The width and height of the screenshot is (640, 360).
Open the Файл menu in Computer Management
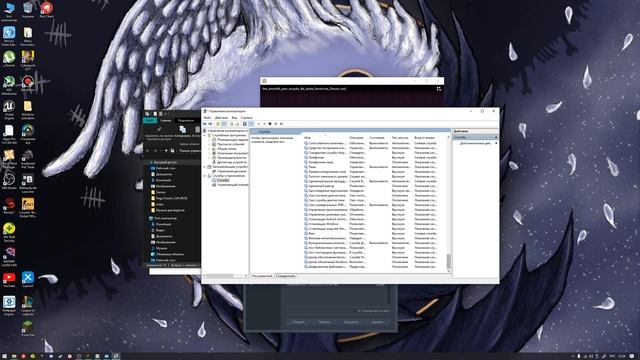207,118
